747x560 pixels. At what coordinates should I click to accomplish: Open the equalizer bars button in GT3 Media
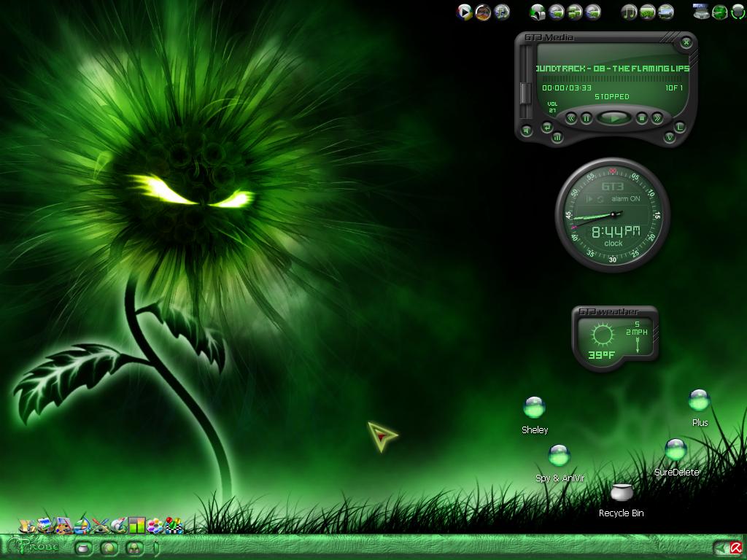557,138
